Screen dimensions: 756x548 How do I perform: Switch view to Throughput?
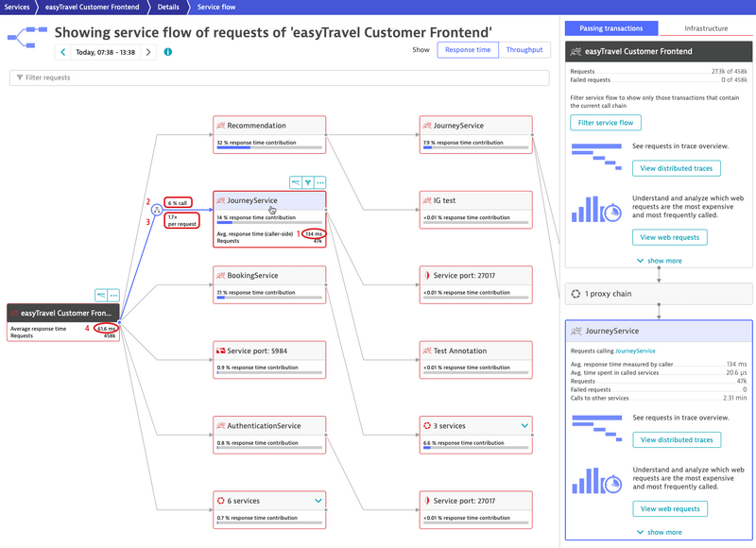coord(524,50)
